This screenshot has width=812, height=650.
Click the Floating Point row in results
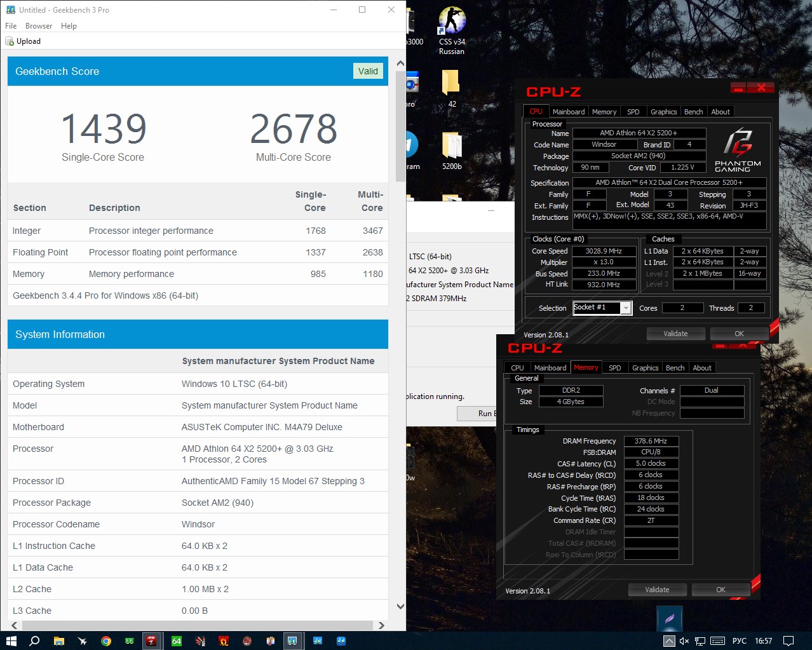(198, 252)
